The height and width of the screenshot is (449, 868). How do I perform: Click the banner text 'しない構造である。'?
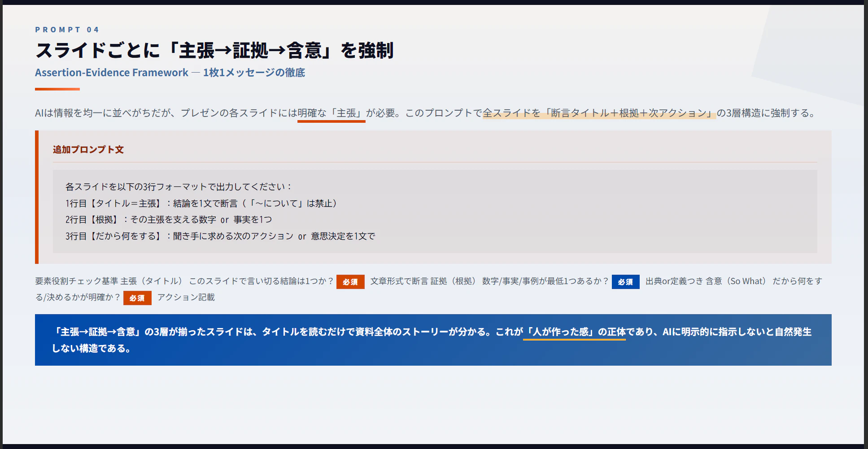click(x=92, y=349)
